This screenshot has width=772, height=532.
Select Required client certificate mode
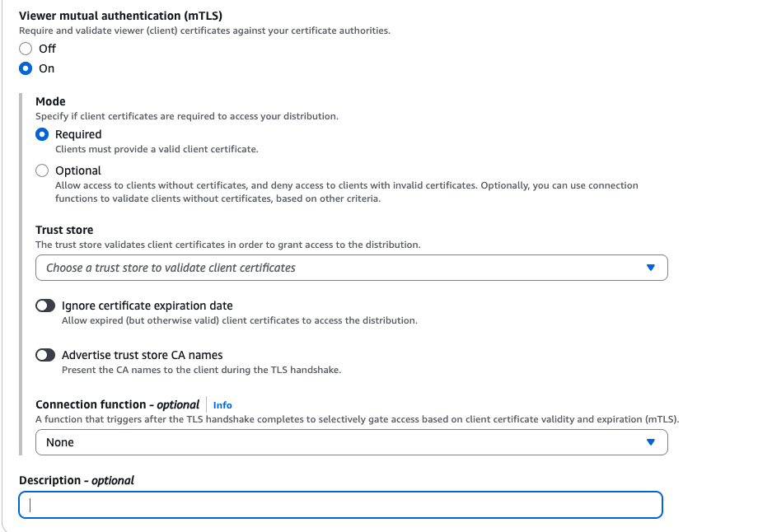[41, 133]
